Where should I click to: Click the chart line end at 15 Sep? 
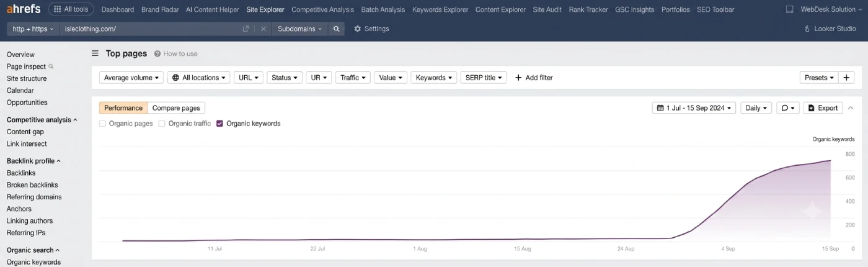pyautogui.click(x=830, y=161)
